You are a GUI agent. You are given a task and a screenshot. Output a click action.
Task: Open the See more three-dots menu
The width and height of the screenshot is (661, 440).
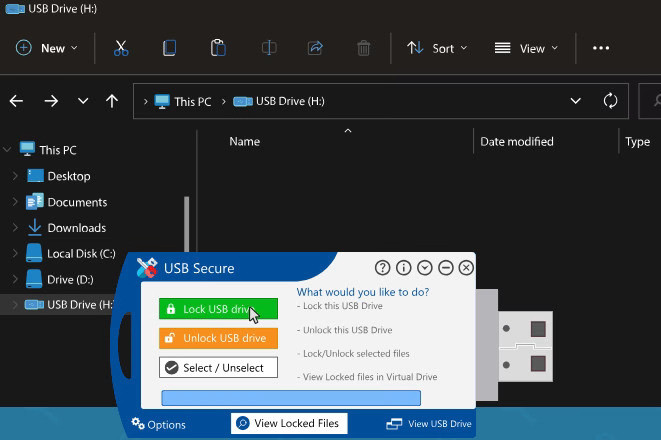(601, 48)
